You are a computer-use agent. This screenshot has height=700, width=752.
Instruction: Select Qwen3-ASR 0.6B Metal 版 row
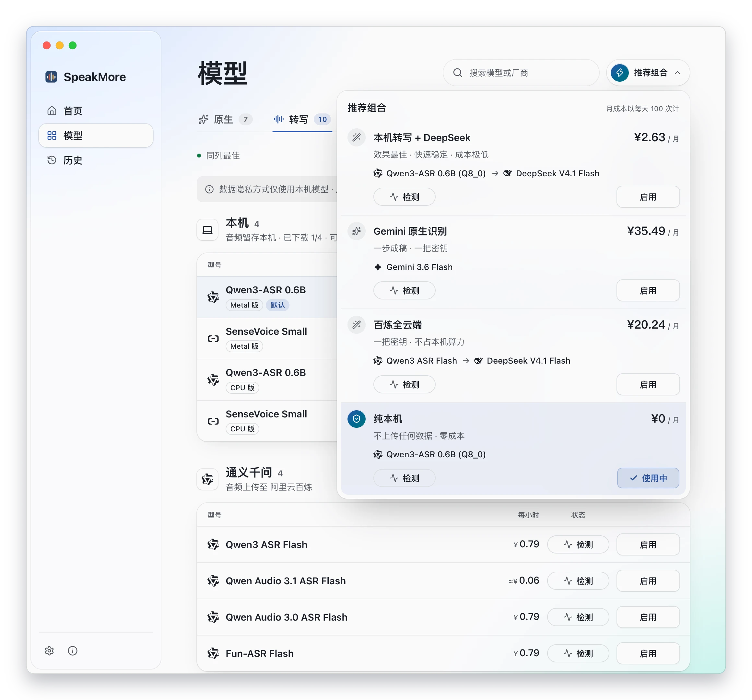point(267,297)
